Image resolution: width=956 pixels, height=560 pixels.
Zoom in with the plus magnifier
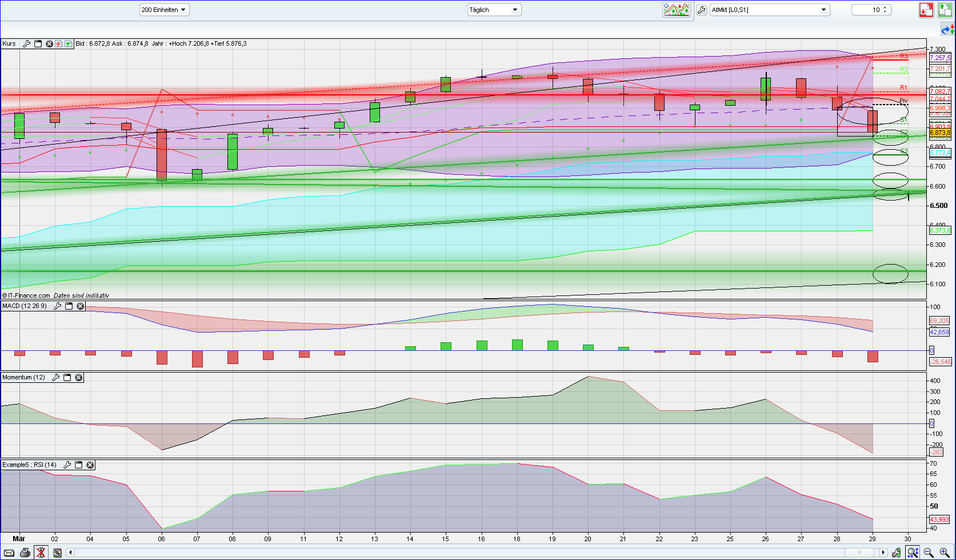pos(944,553)
